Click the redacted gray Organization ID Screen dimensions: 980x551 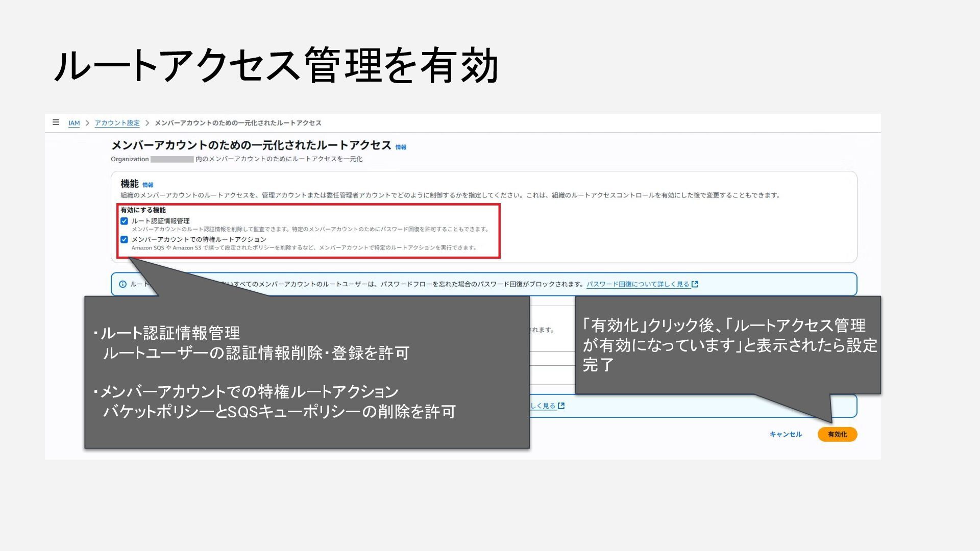click(x=172, y=159)
